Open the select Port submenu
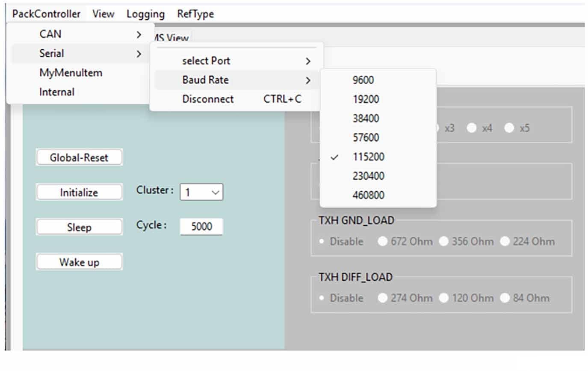Image resolution: width=588 pixels, height=371 pixels. click(x=236, y=61)
